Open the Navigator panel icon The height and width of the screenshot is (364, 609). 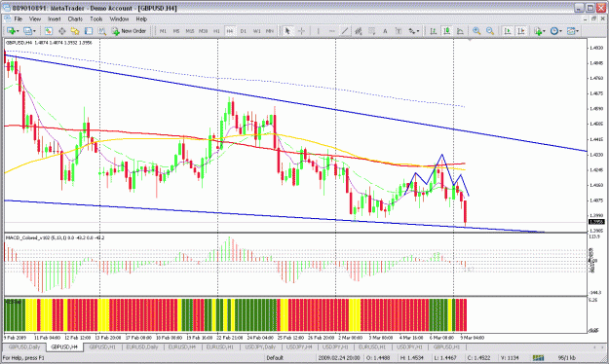pos(75,31)
